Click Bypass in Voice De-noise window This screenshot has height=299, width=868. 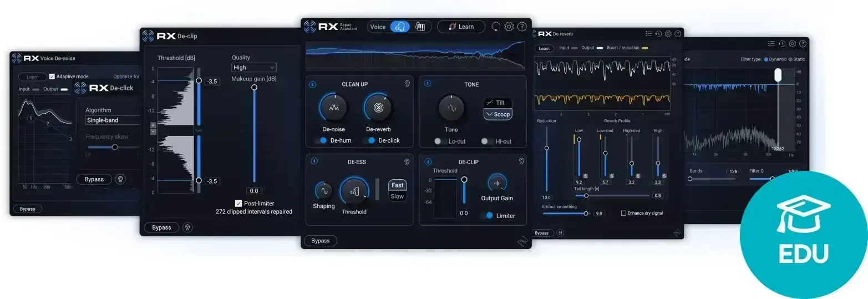27,209
